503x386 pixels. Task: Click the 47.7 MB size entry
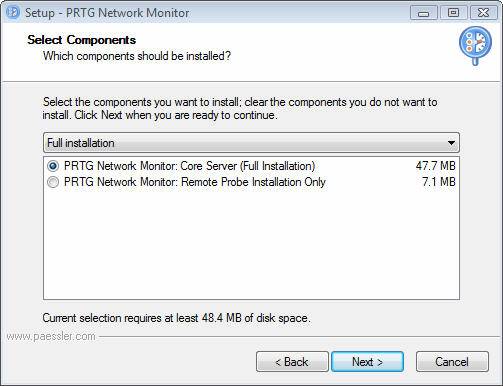click(435, 166)
